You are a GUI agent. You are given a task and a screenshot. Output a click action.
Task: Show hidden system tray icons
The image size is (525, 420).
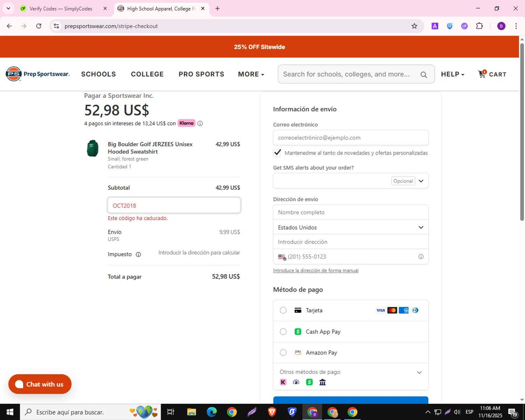coord(428,412)
